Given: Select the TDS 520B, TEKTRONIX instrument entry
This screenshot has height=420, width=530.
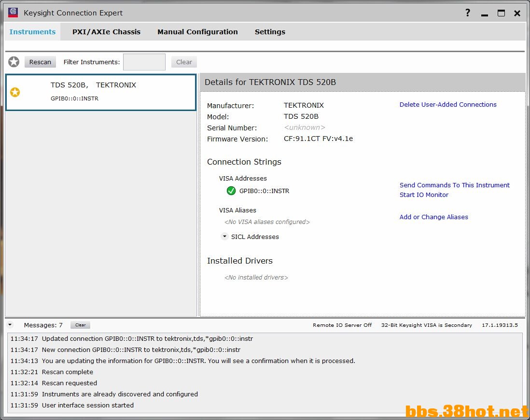Looking at the screenshot, I should (x=101, y=92).
